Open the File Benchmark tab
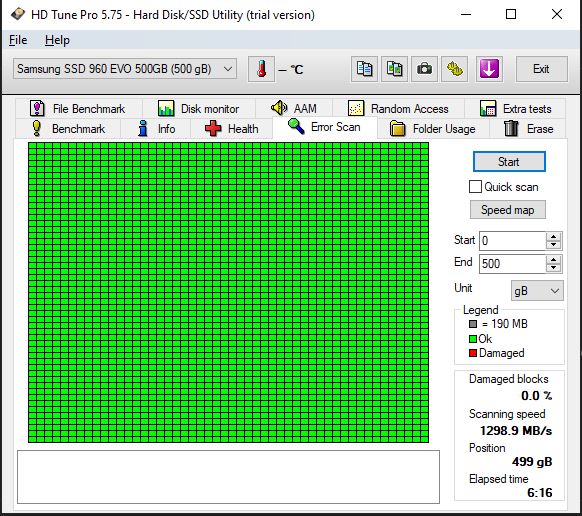Screen dimensions: 582x516 point(78,109)
